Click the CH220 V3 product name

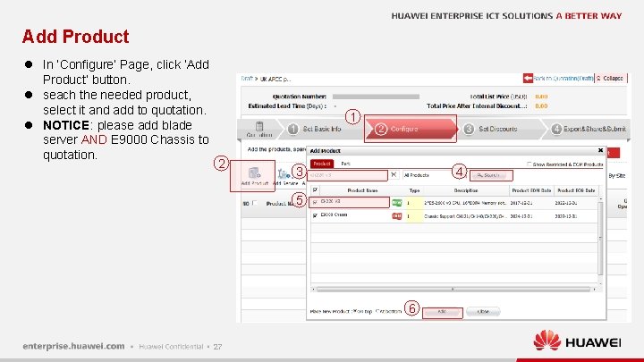(330, 201)
